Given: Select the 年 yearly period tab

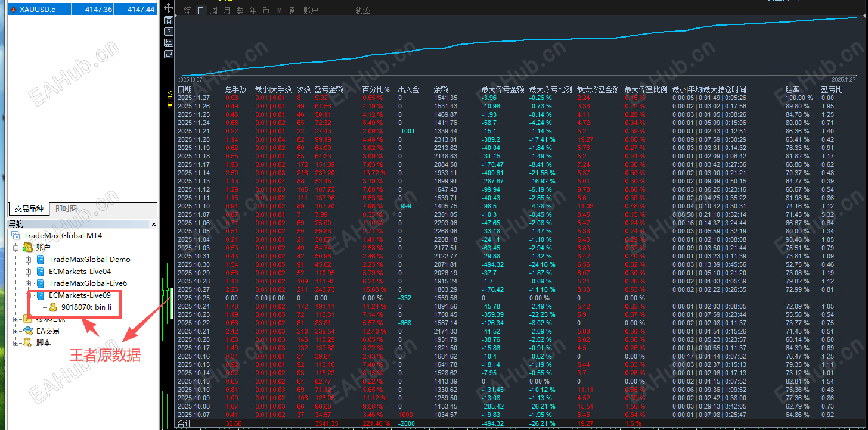Looking at the screenshot, I should coord(253,10).
